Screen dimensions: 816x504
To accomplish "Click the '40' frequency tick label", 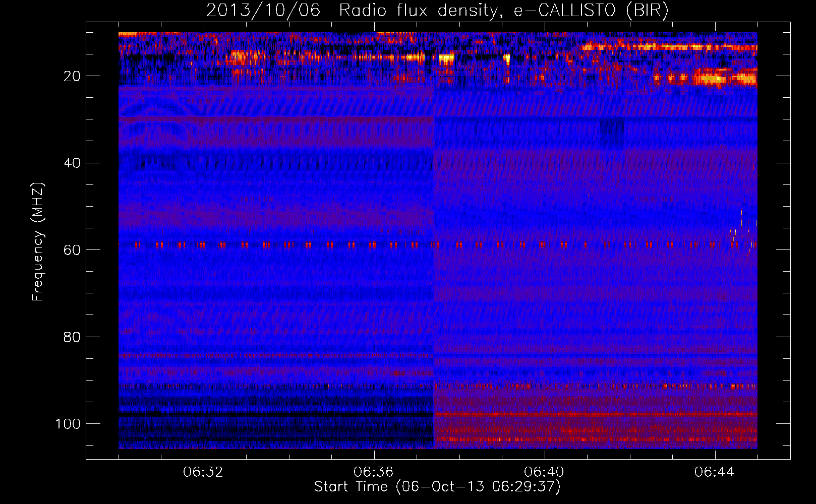I will coord(72,163).
